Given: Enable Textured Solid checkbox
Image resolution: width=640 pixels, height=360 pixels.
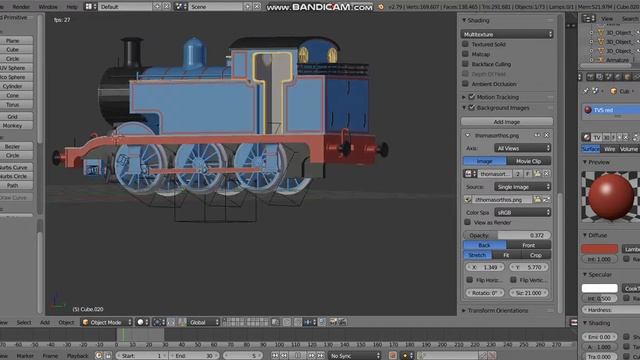Looking at the screenshot, I should (x=465, y=44).
